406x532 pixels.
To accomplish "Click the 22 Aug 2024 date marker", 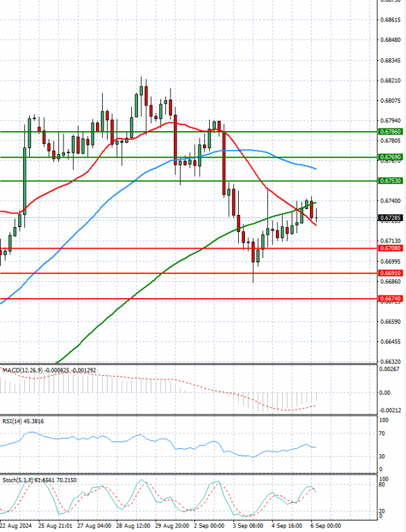I will [15, 526].
